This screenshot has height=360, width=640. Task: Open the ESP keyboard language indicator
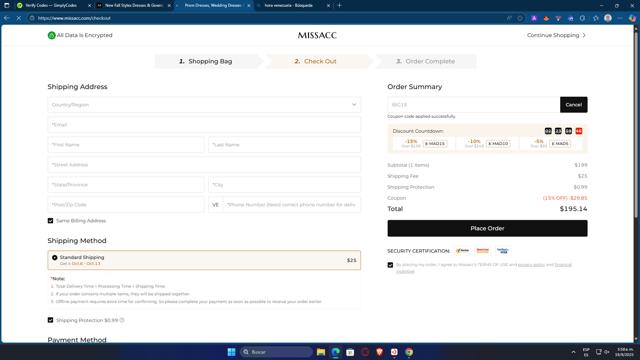coord(586,352)
